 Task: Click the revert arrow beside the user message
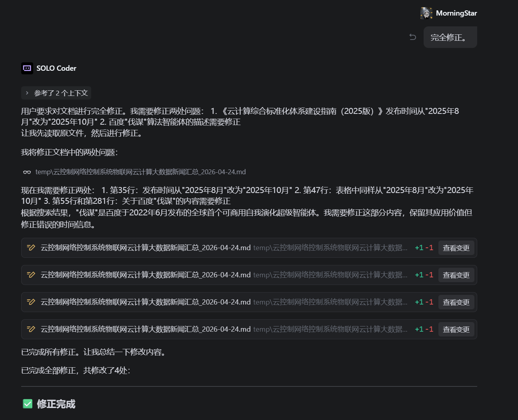[x=413, y=37]
